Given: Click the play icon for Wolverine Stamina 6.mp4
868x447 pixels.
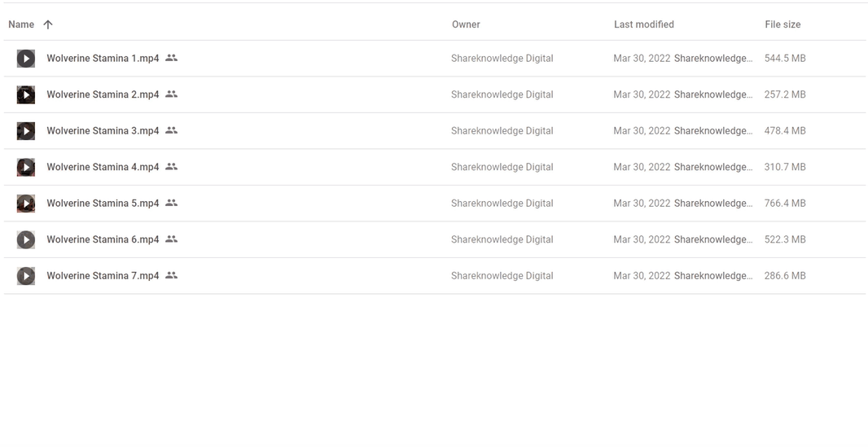Looking at the screenshot, I should (25, 239).
